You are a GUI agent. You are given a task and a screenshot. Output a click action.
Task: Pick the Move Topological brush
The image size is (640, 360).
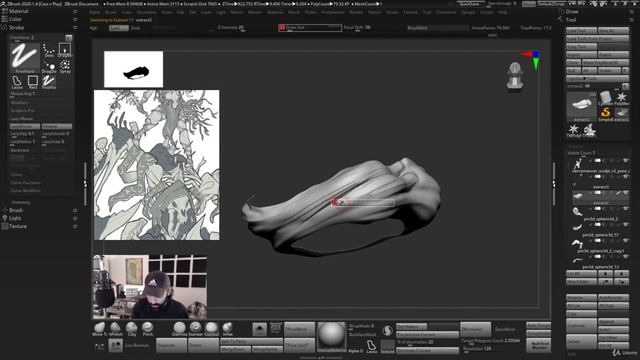pos(100,329)
